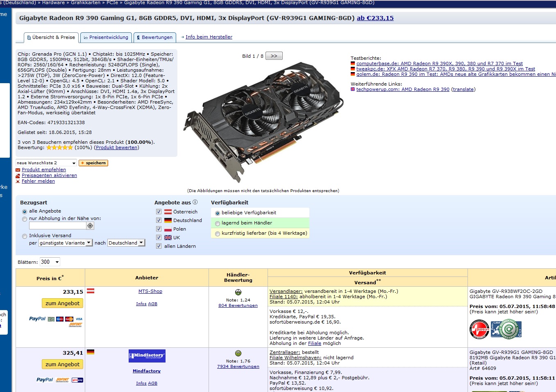Open the Info beim Hersteller link
The image size is (556, 392).
[209, 37]
